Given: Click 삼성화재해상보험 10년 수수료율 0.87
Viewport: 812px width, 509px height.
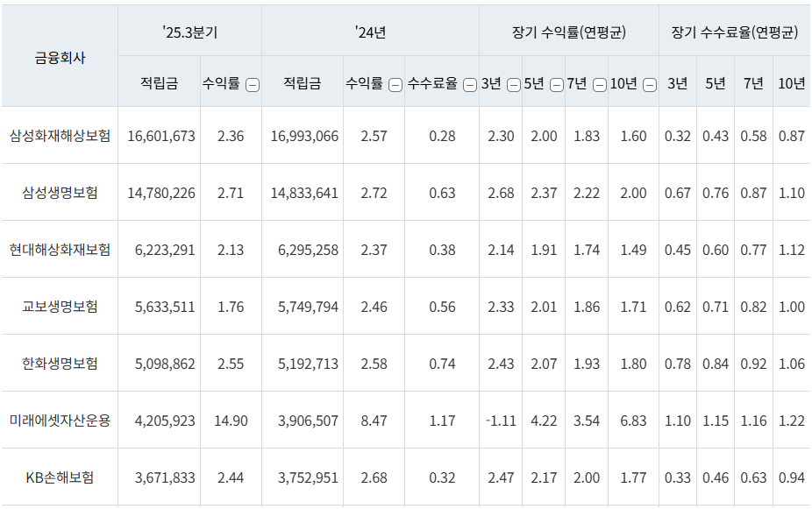Looking at the screenshot, I should 792,136.
